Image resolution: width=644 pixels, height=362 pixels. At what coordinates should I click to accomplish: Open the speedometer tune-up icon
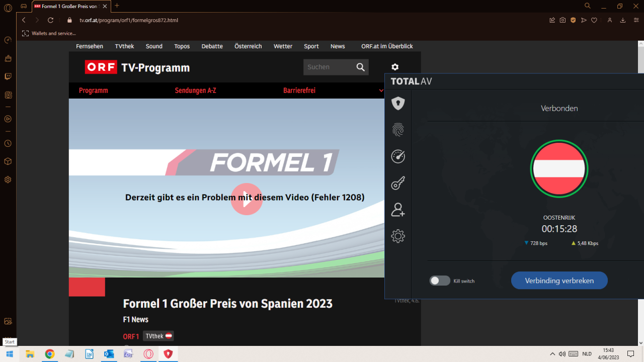(x=398, y=157)
